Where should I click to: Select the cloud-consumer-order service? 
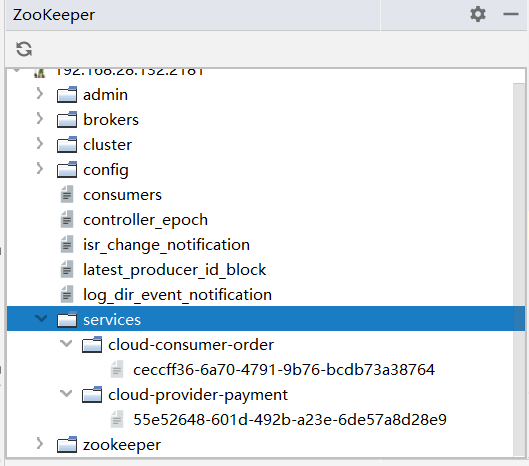pos(191,345)
